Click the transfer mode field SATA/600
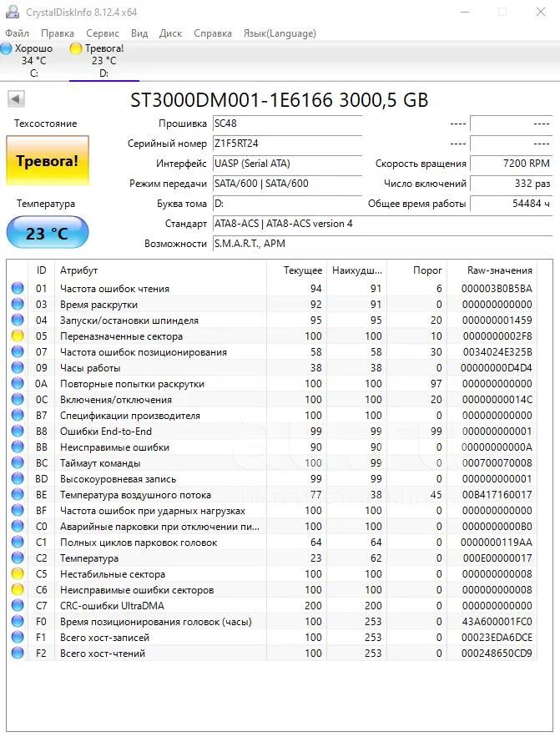The image size is (560, 737). [x=287, y=184]
